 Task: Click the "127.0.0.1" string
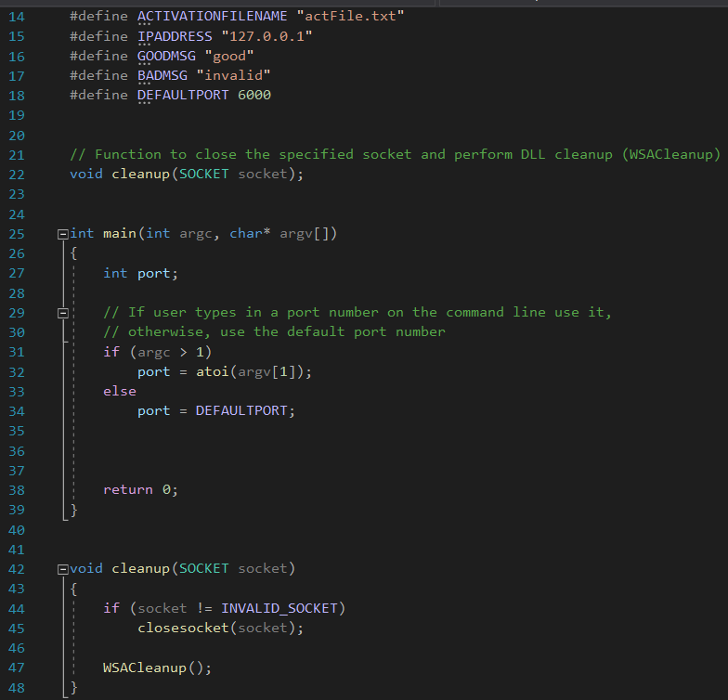(x=266, y=36)
